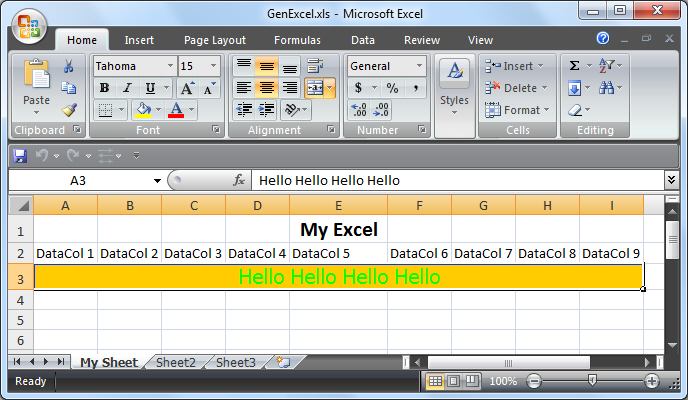Click the Sort & Filter icon
This screenshot has width=688, height=400.
click(x=607, y=66)
